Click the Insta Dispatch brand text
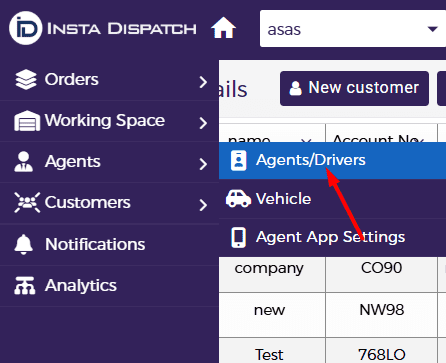This screenshot has width=446, height=363. 122,29
